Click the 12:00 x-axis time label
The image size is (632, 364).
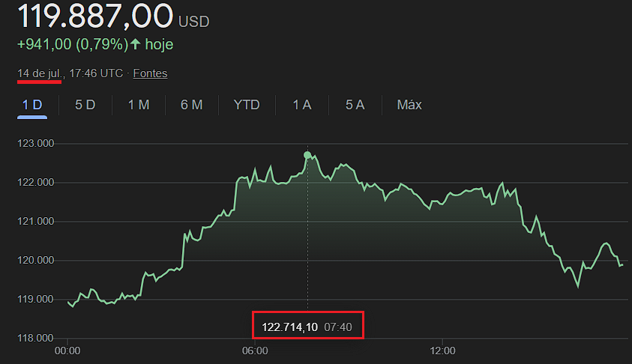(x=443, y=350)
